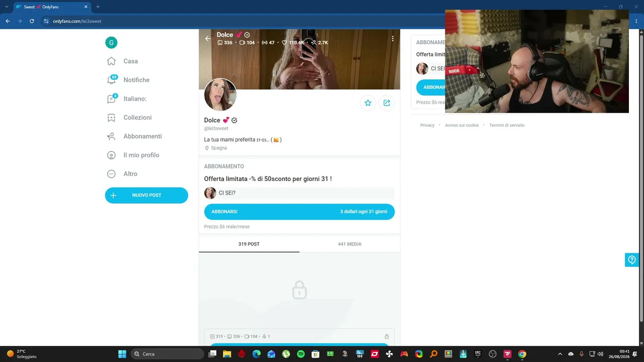Screen dimensions: 644x362
Task: Open the Chrome tab search dropdown
Action: pyautogui.click(x=7, y=7)
